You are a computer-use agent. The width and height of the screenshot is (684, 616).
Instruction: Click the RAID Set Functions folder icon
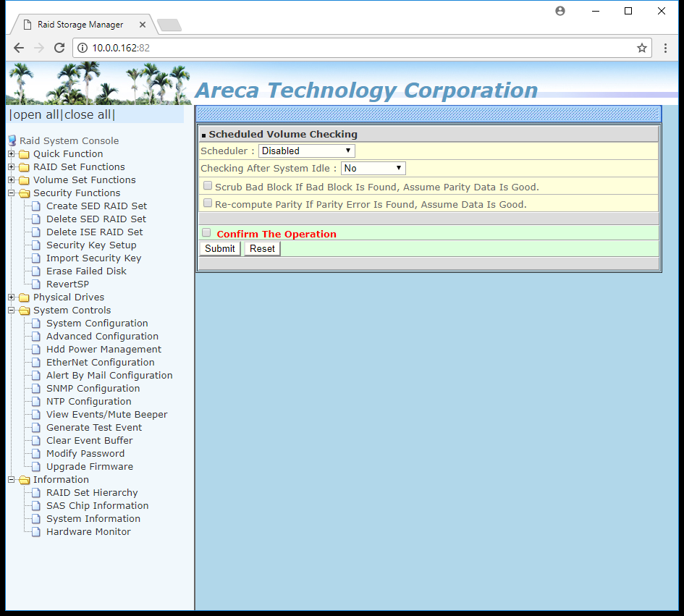coord(25,167)
